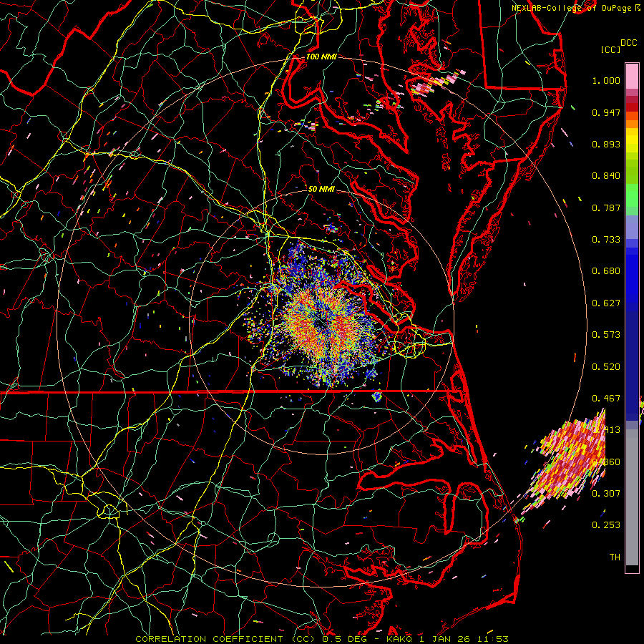The width and height of the screenshot is (644, 644).
Task: Click the TH threshold label in legend
Action: [x=615, y=557]
